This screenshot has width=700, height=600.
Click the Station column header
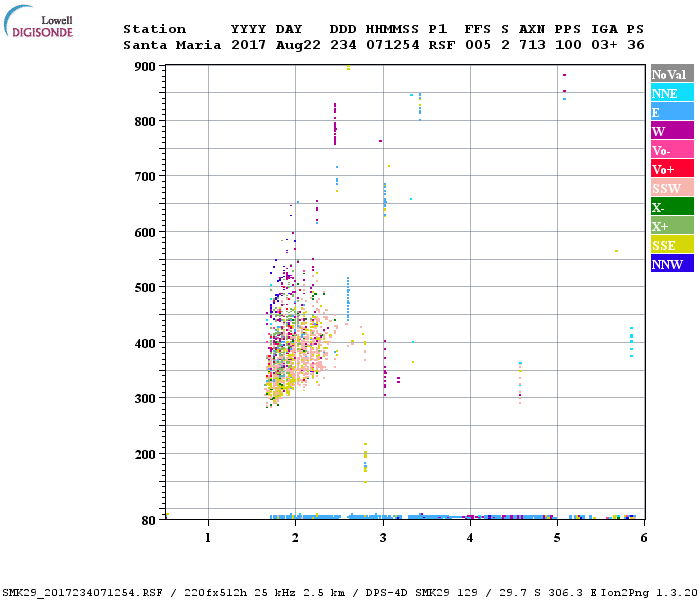coord(154,29)
